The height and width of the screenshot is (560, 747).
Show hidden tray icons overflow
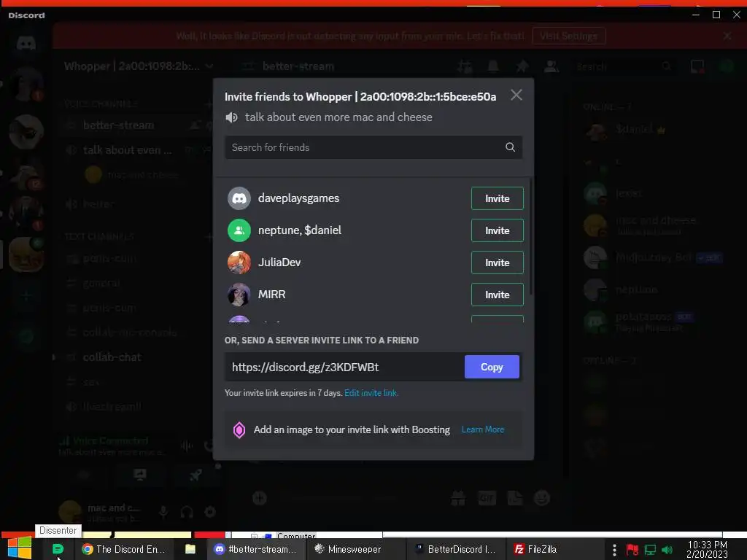614,550
